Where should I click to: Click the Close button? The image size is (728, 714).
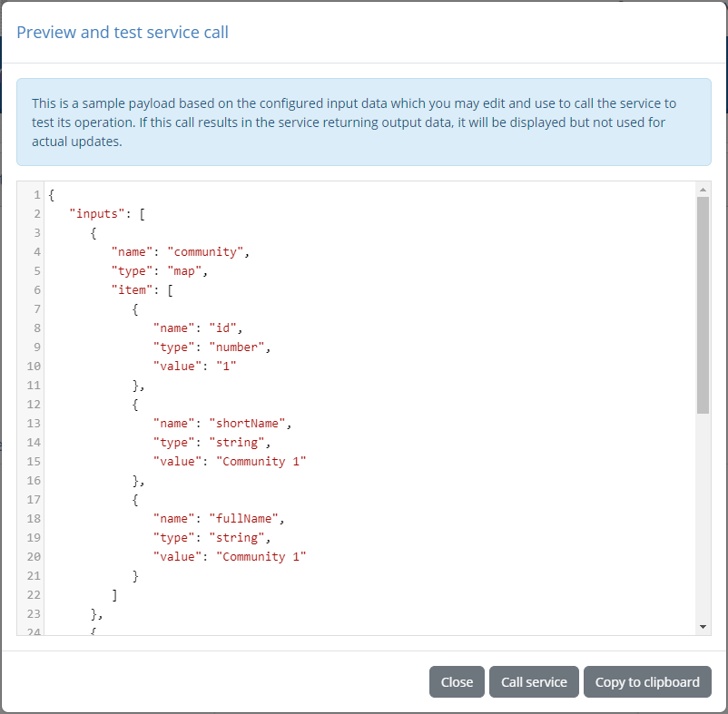coord(457,681)
